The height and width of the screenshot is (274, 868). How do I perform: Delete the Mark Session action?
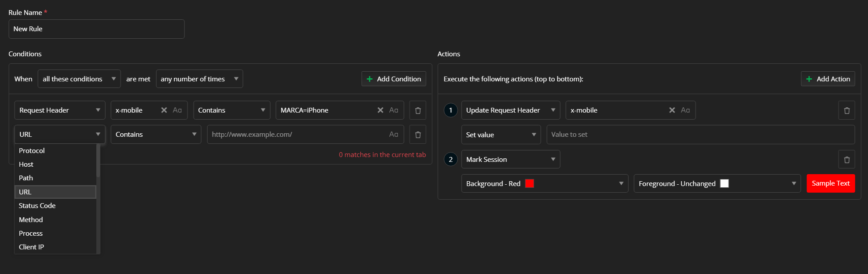846,160
